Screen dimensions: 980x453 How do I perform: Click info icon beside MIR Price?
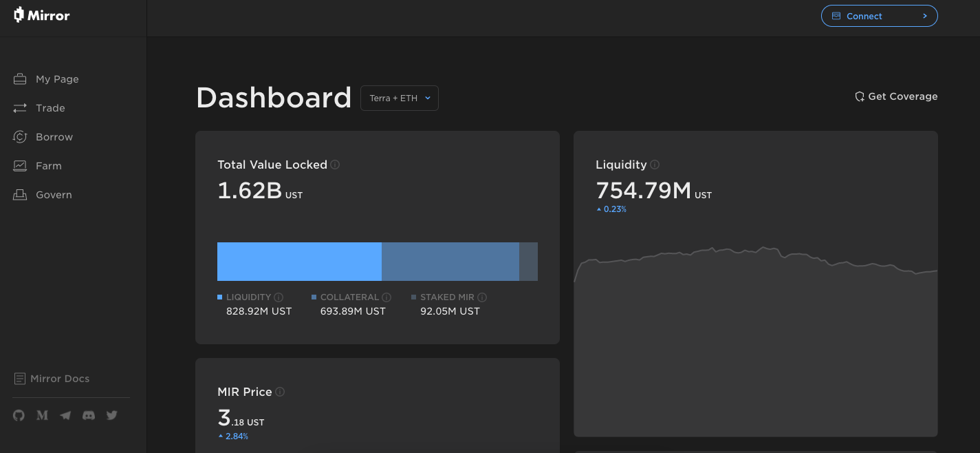(280, 392)
